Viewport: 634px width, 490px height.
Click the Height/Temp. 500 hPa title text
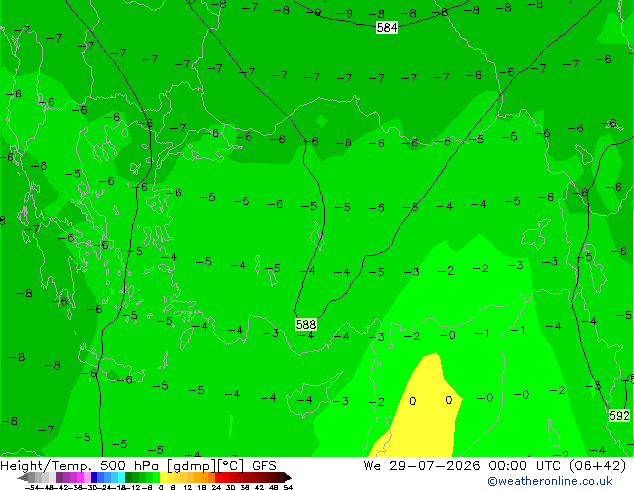tap(82, 466)
